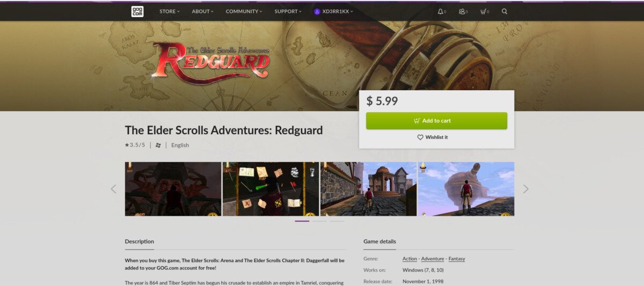Expand the ABOUT dropdown menu
The width and height of the screenshot is (644, 286).
click(x=203, y=11)
